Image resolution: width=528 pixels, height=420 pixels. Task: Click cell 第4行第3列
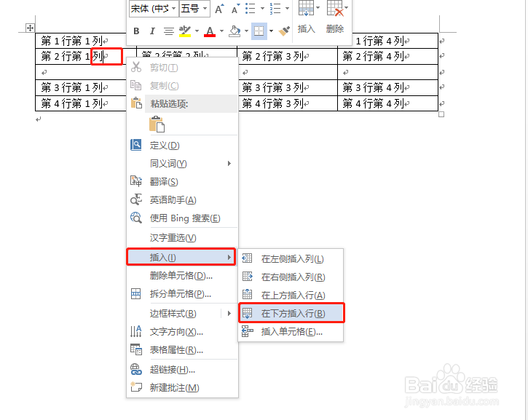288,103
